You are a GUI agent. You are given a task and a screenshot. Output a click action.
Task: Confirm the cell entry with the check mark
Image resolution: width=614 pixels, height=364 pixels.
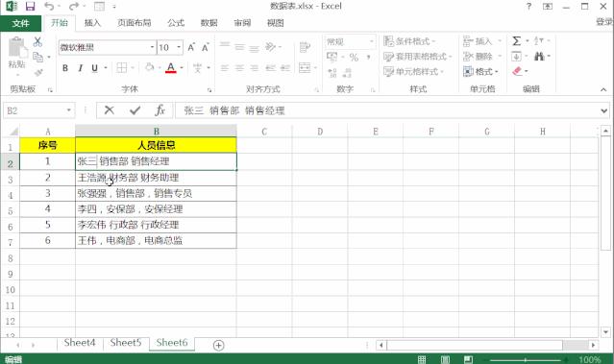tap(135, 110)
